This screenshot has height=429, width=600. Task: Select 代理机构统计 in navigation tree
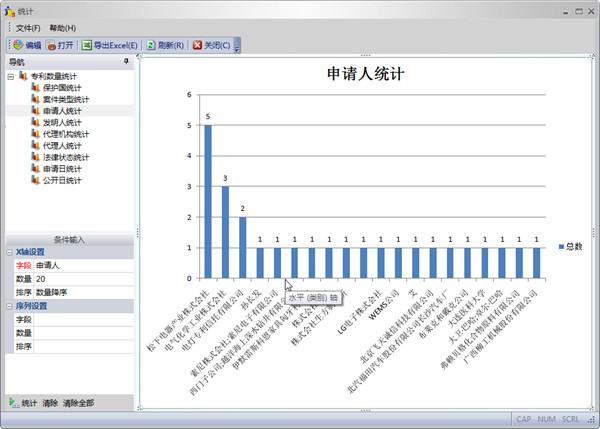coord(66,134)
